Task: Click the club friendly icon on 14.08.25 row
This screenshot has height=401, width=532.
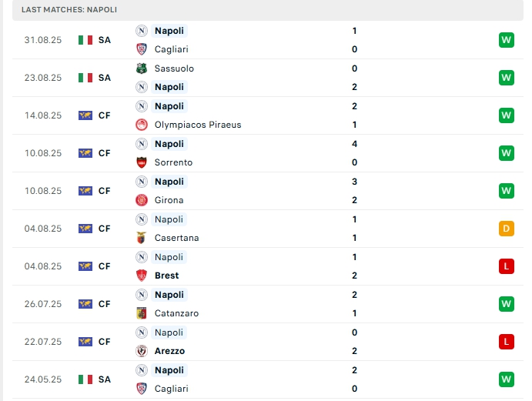Action: click(85, 115)
